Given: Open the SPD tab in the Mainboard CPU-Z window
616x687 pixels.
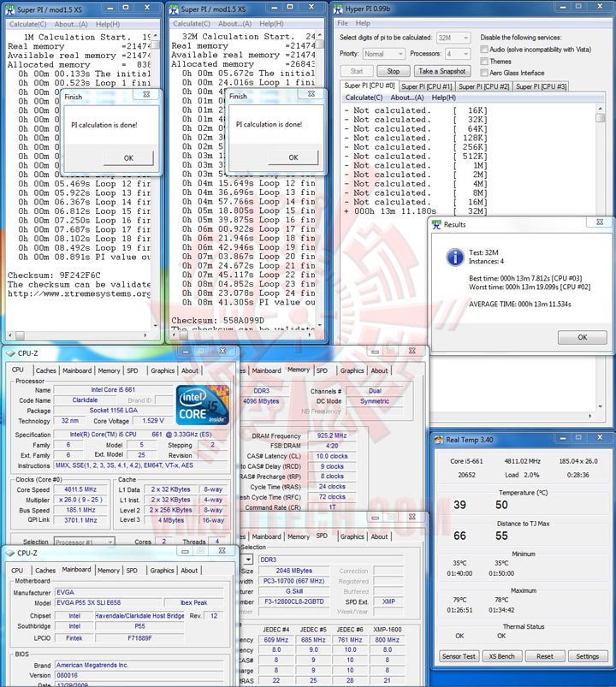Looking at the screenshot, I should click(132, 571).
